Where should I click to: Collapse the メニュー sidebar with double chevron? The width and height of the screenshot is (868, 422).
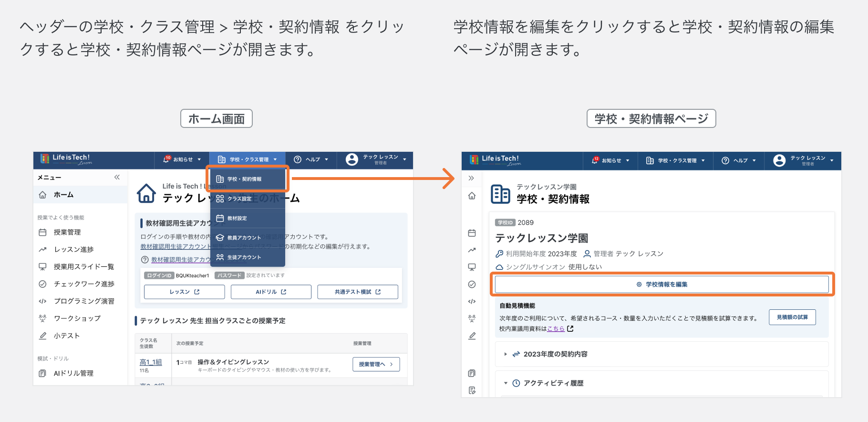tap(117, 177)
